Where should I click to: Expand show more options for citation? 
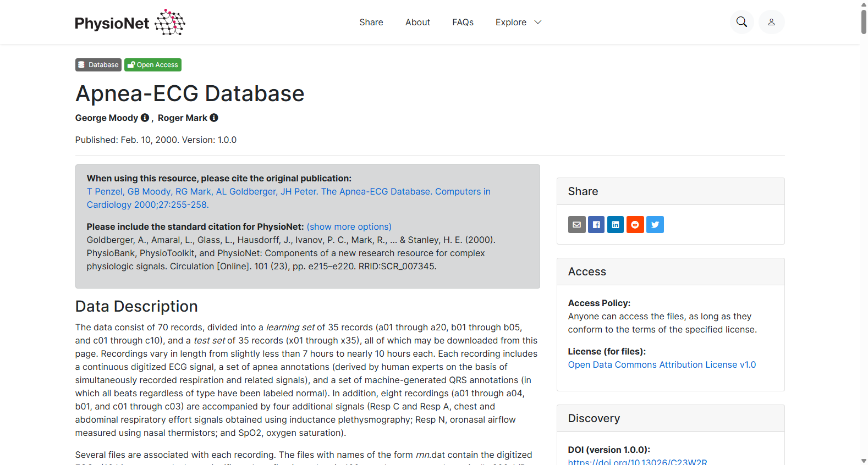(x=349, y=226)
